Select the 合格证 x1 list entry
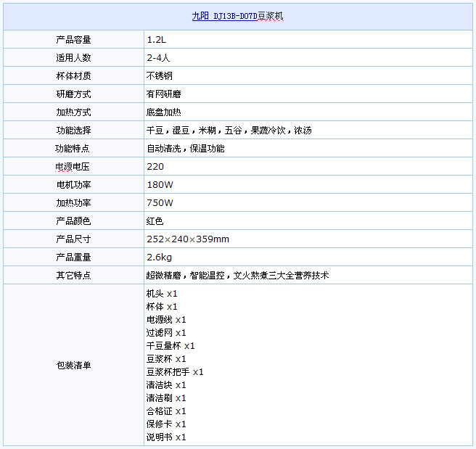 pos(166,411)
